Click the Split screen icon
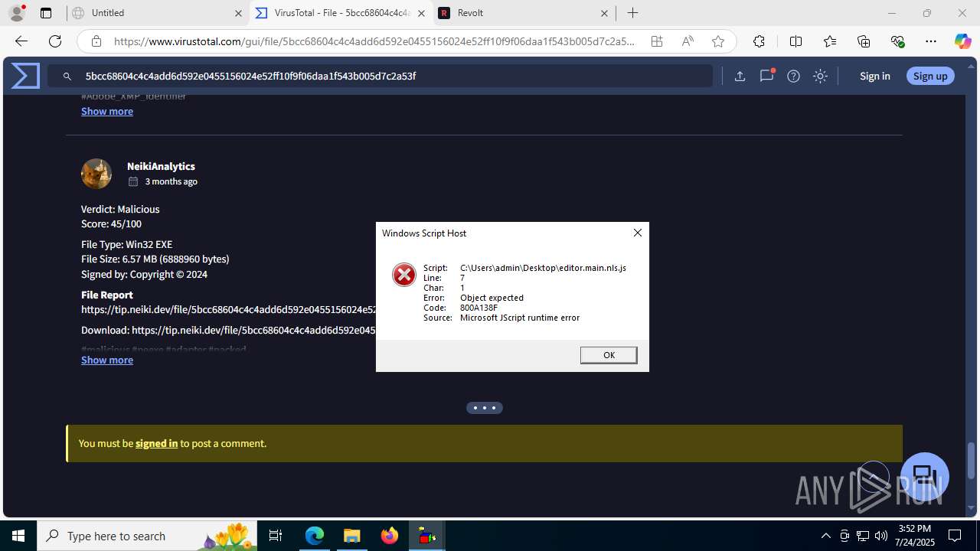This screenshot has height=551, width=980. [795, 41]
